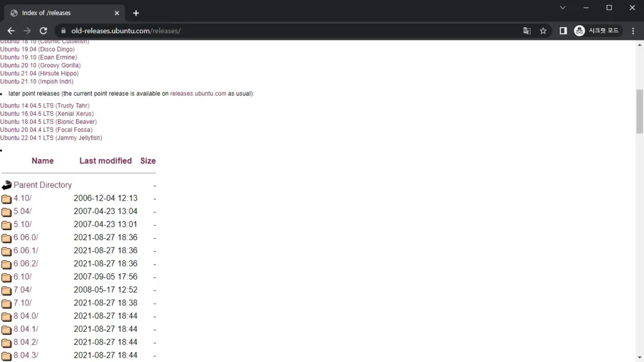Open the 4.10/ directory link
644x362 pixels.
coord(23,198)
